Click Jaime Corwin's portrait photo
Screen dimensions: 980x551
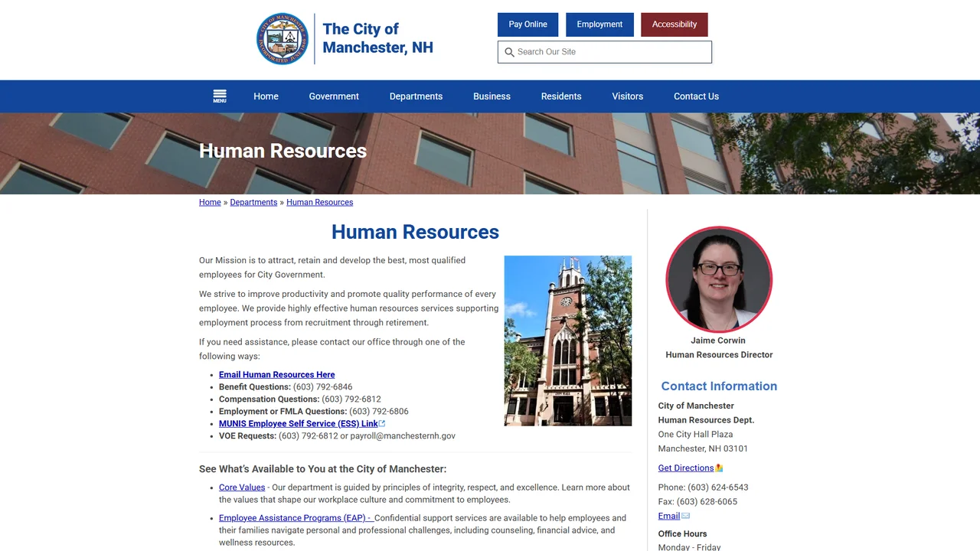[719, 279]
